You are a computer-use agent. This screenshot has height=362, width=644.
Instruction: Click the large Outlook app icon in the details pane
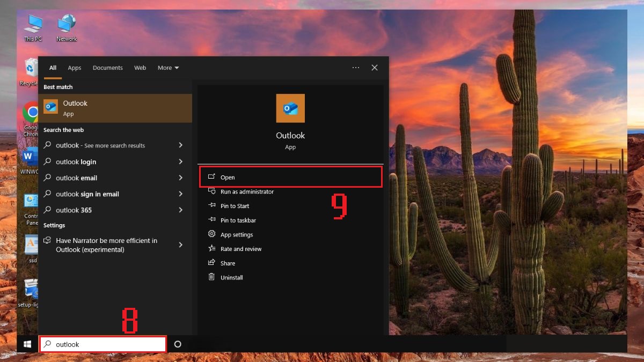(x=290, y=108)
